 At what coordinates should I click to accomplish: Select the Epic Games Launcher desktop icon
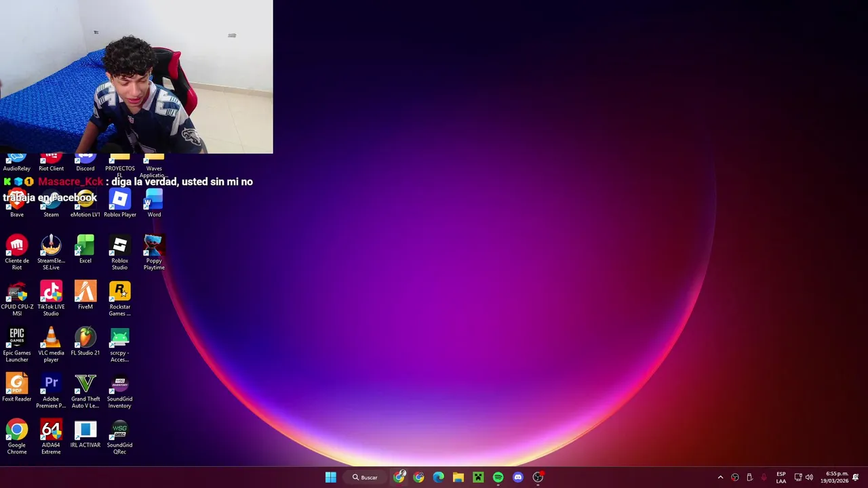(x=17, y=345)
